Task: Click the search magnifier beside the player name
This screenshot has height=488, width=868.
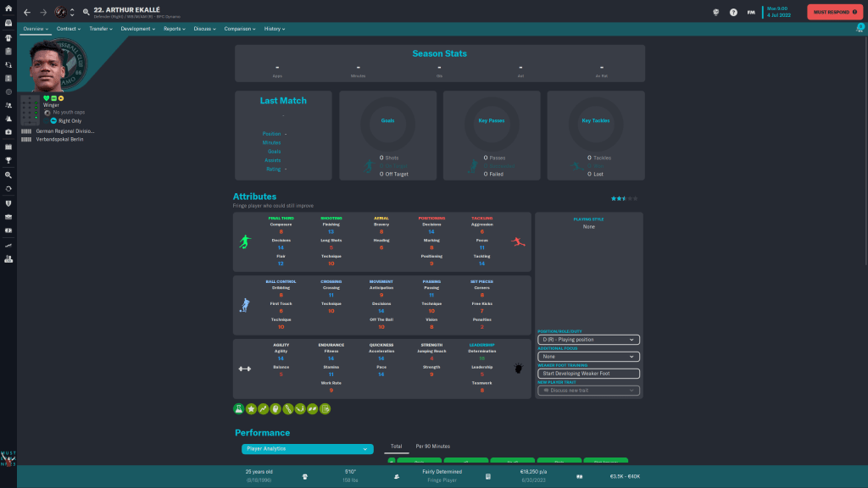Action: (x=86, y=13)
